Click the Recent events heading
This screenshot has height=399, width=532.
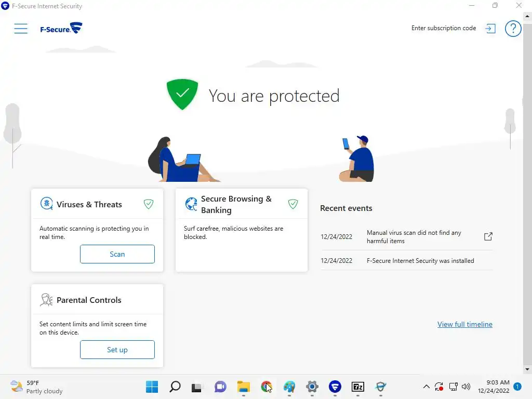click(x=346, y=208)
